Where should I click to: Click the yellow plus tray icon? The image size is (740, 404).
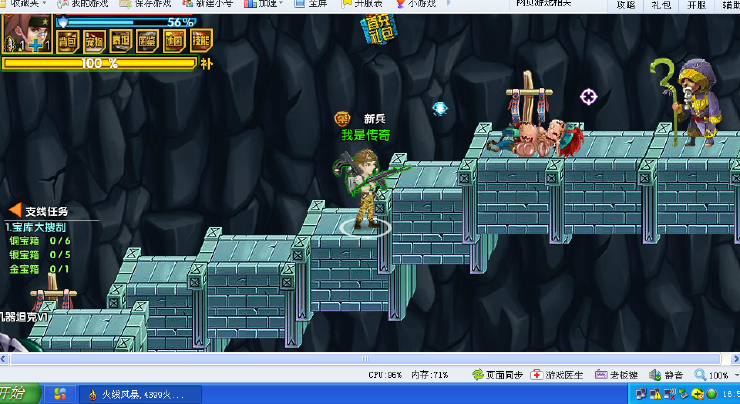pyautogui.click(x=698, y=394)
